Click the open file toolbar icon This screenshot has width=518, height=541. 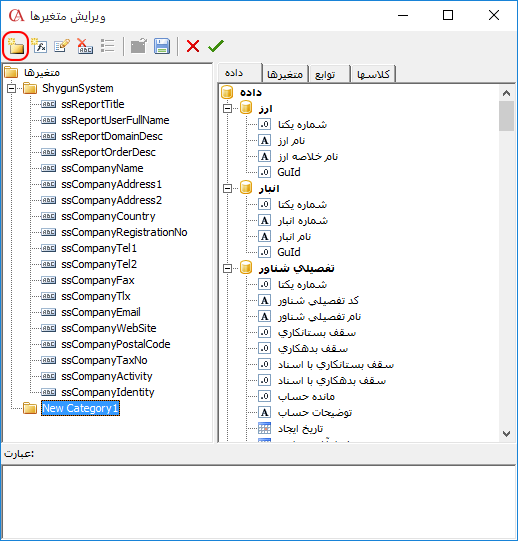pyautogui.click(x=139, y=46)
